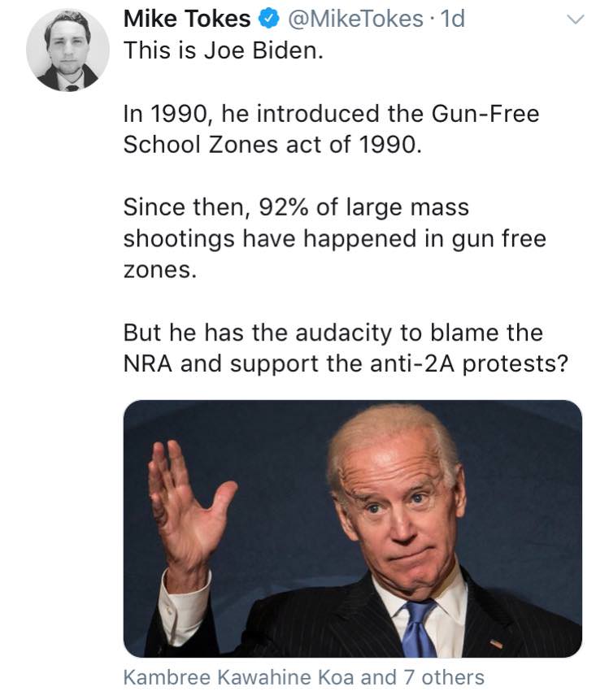
Task: Expand the tweet options chevron
Action: coord(575,20)
